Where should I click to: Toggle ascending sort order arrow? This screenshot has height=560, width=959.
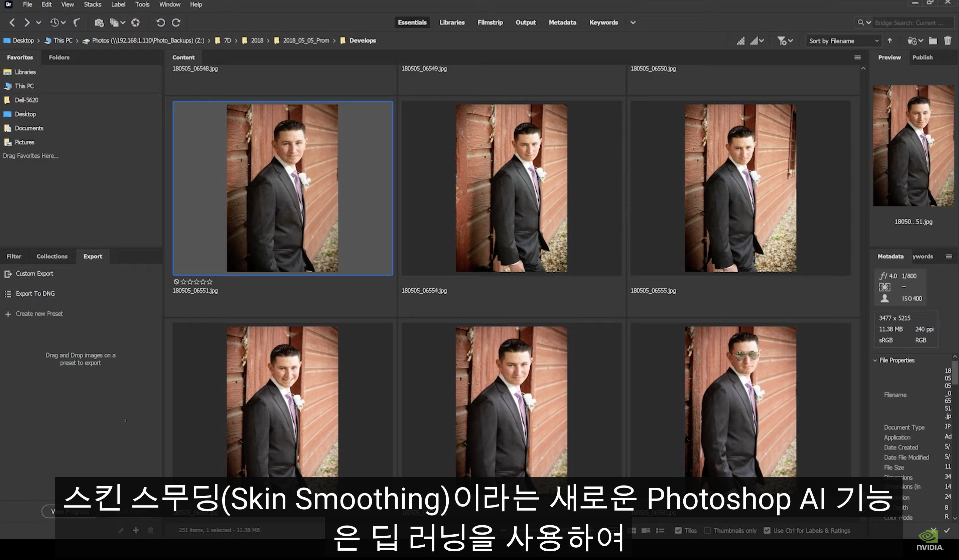coord(890,41)
